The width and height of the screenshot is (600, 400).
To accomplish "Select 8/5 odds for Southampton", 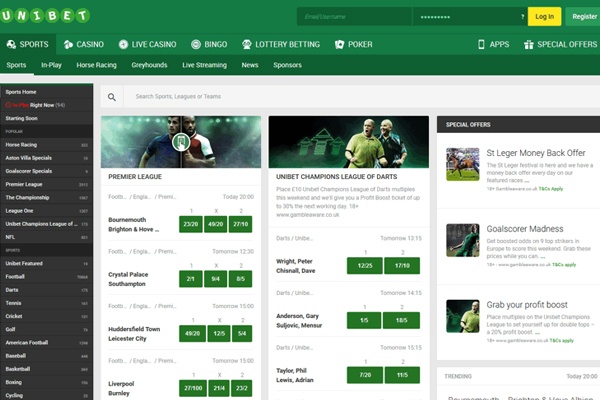I will [240, 279].
